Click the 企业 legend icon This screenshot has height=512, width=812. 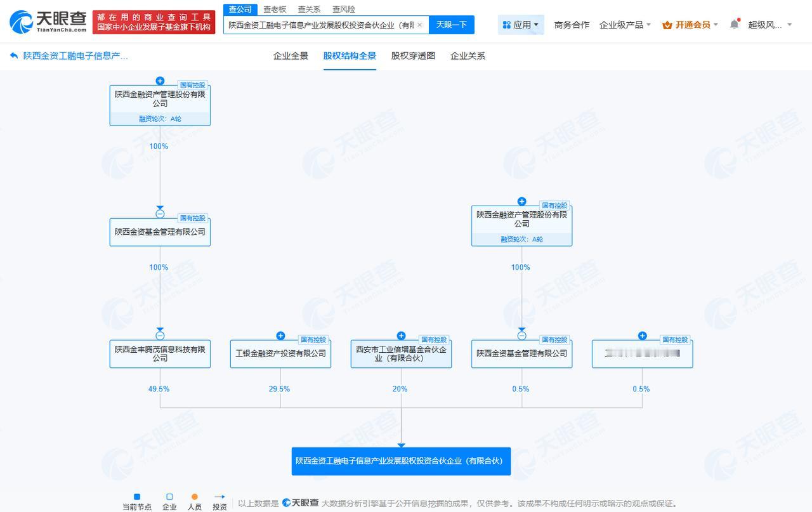[x=169, y=497]
